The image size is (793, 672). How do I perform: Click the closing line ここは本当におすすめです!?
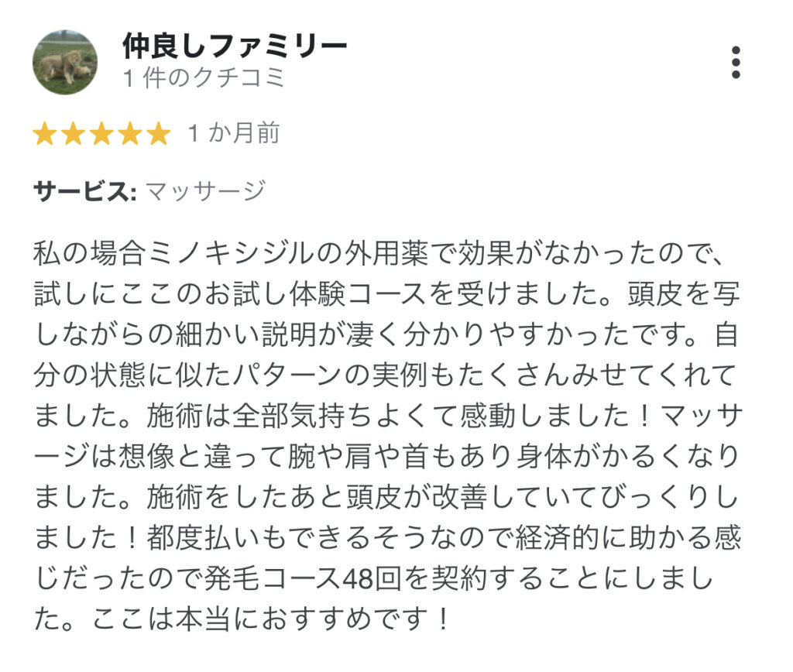[271, 619]
